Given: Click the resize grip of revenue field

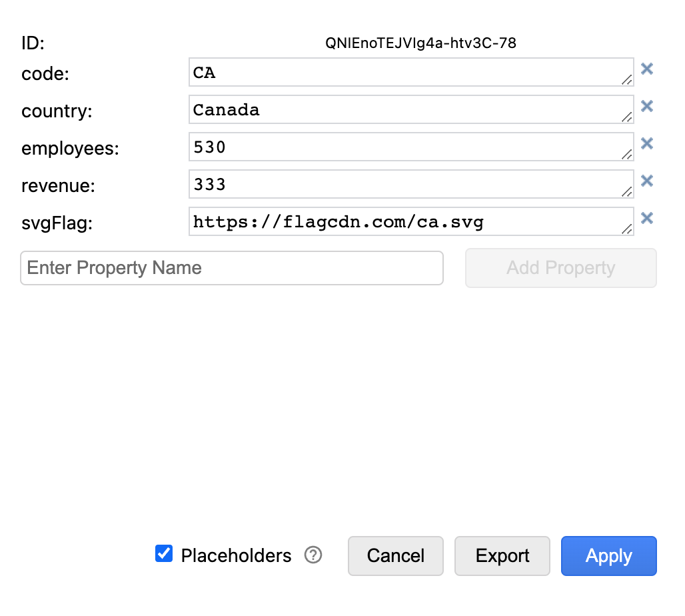Looking at the screenshot, I should (x=627, y=191).
